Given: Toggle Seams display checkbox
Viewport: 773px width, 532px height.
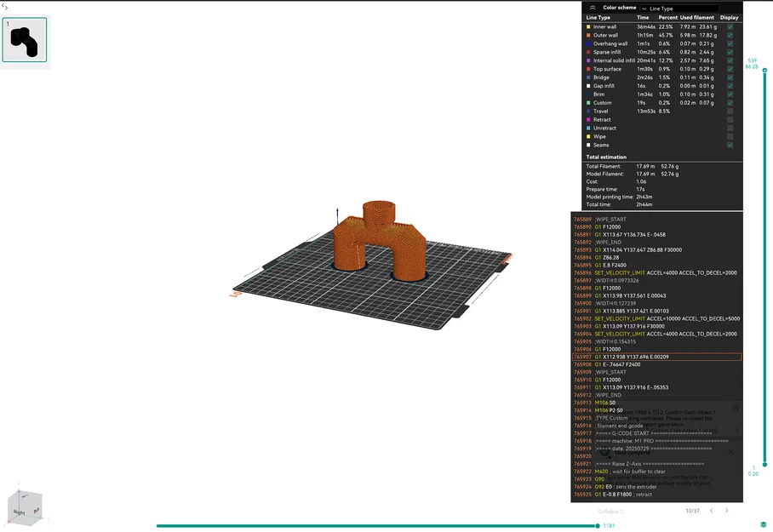Looking at the screenshot, I should [x=730, y=145].
